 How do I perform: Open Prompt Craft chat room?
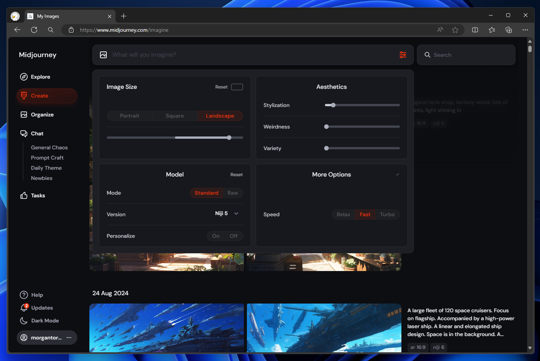(x=47, y=158)
